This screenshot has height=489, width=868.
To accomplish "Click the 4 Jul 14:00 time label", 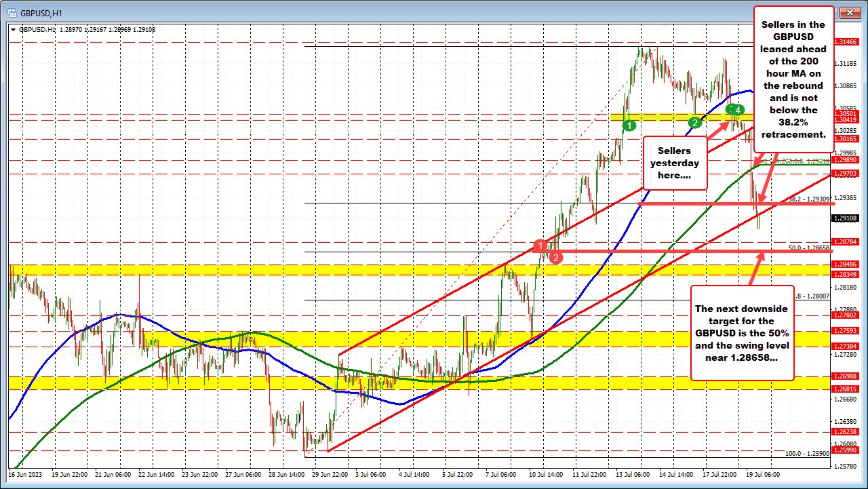I will coord(415,475).
